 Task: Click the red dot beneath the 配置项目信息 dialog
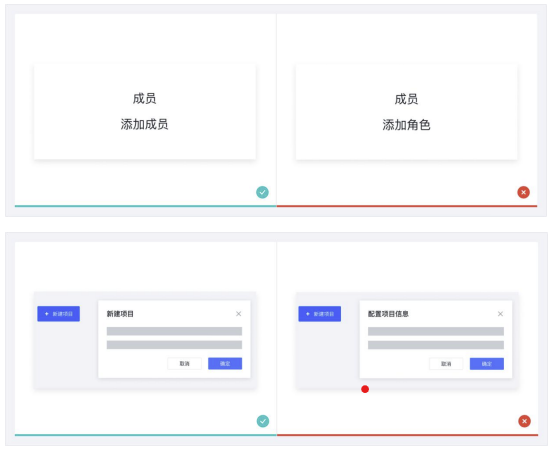tap(365, 389)
